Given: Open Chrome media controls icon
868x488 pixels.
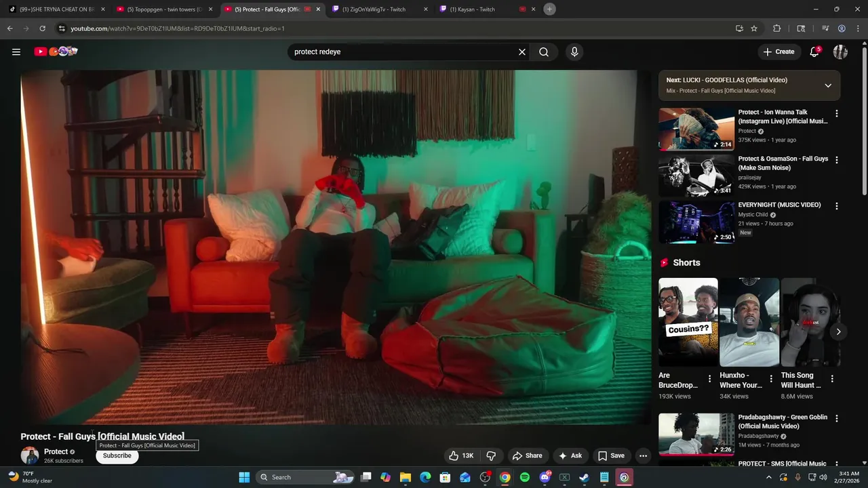Looking at the screenshot, I should point(825,28).
